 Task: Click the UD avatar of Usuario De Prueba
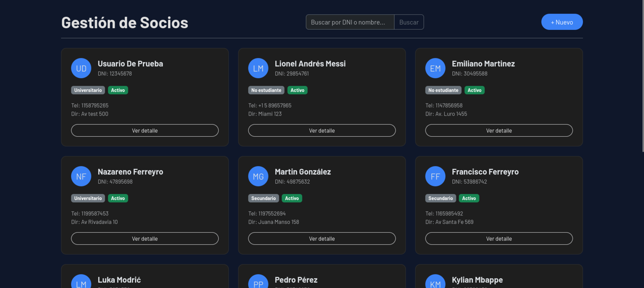[81, 68]
